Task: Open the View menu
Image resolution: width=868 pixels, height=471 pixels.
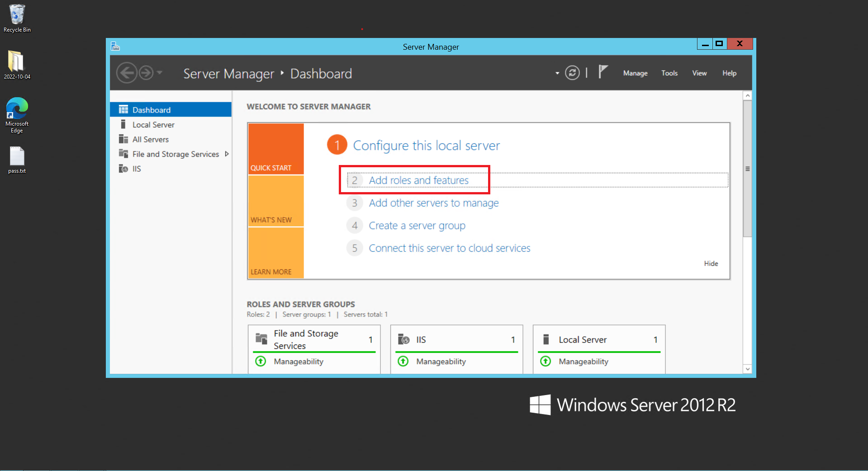Action: 699,73
